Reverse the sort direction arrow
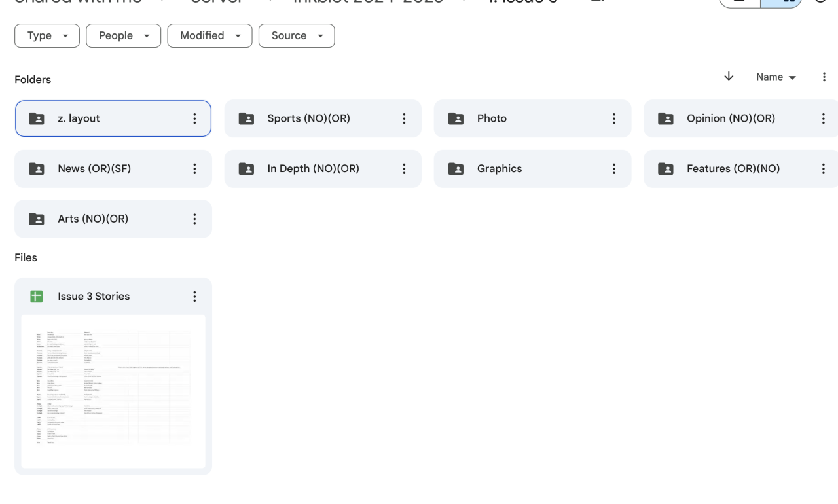The image size is (838, 504). coord(729,77)
